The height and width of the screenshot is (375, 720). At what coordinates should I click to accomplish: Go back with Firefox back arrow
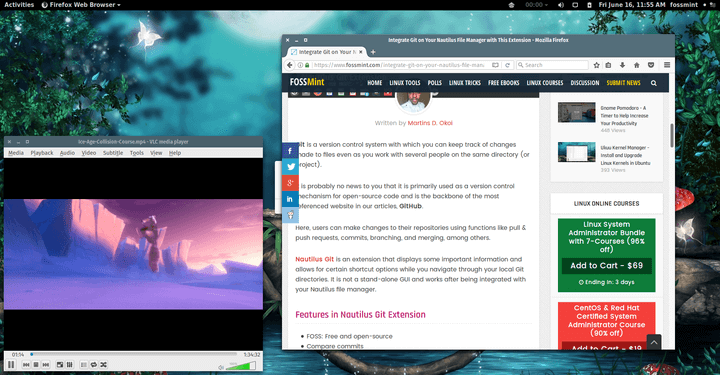pyautogui.click(x=290, y=65)
